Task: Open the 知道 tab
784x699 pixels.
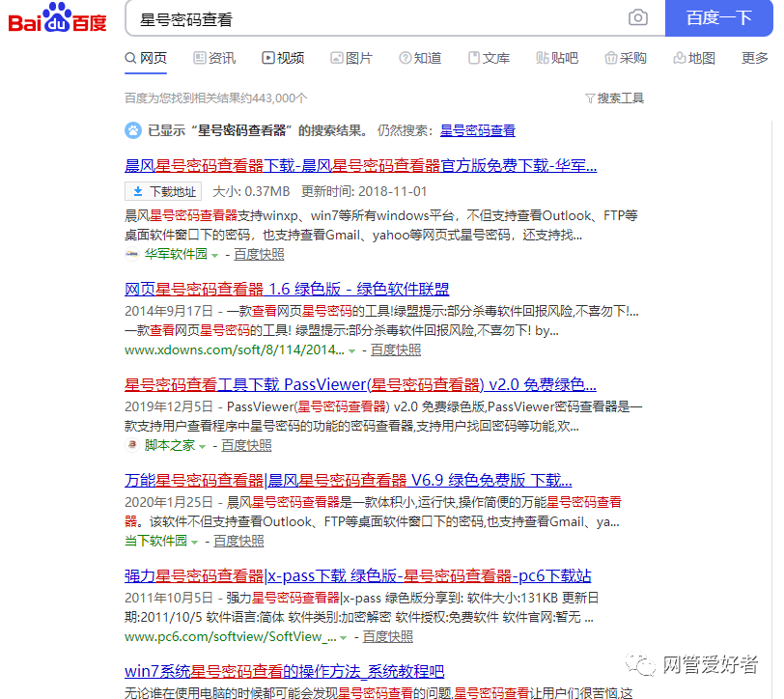Action: point(420,58)
